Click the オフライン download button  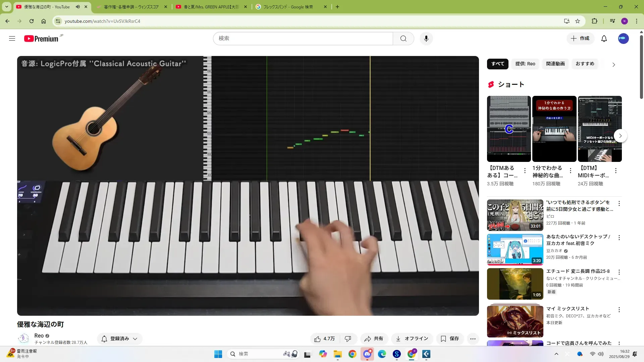412,339
